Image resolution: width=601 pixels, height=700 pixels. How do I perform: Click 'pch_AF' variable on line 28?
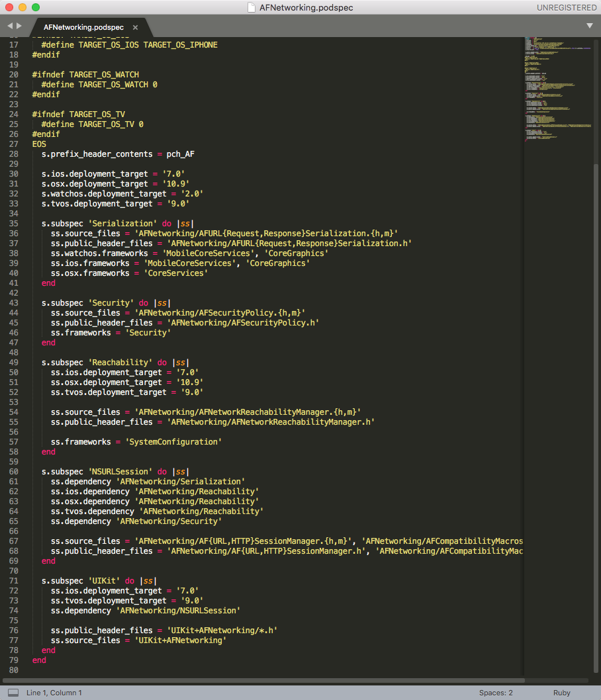(x=181, y=154)
